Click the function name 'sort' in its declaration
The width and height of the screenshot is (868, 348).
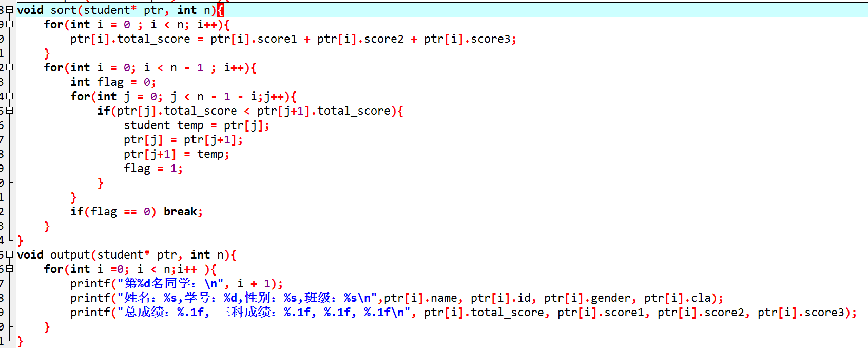click(64, 10)
